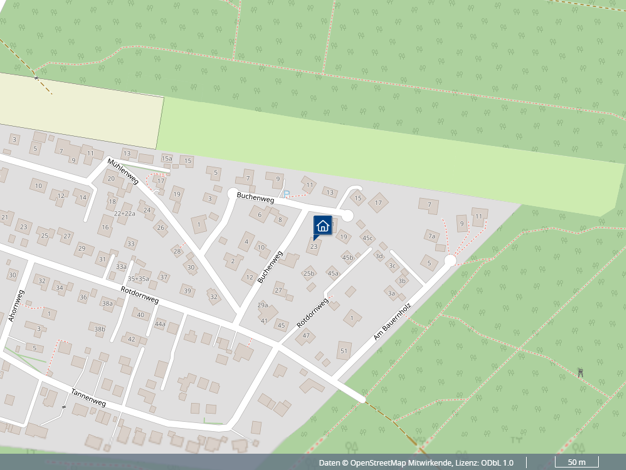Click the Tannenweg street label
The width and height of the screenshot is (626, 470).
point(88,399)
